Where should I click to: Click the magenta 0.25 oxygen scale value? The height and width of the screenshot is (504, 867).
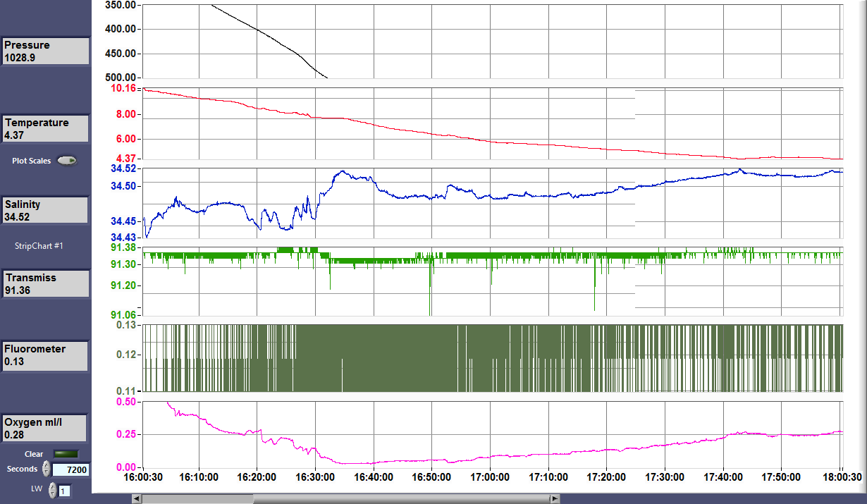127,435
